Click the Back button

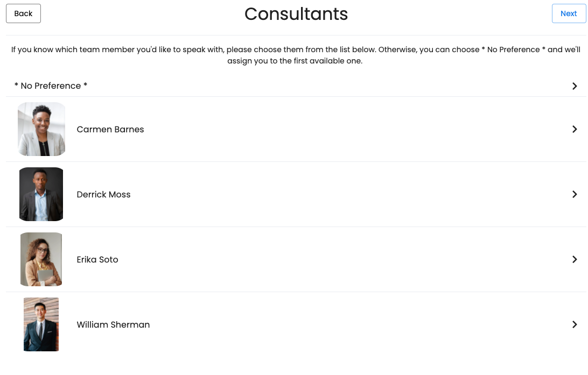(23, 13)
